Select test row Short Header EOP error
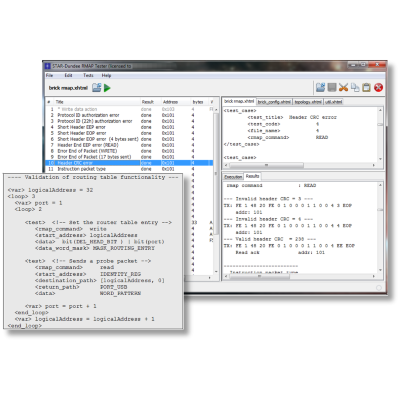The width and height of the screenshot is (400, 400). click(x=129, y=133)
